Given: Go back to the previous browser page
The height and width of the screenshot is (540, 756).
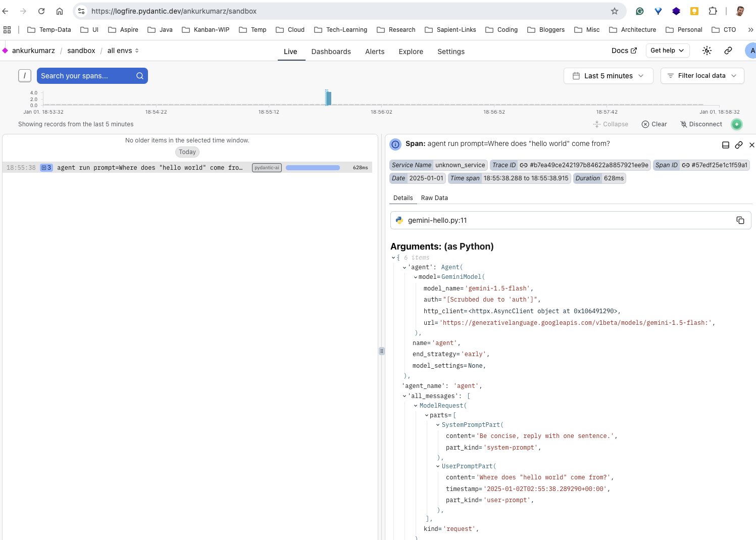Looking at the screenshot, I should [6, 11].
